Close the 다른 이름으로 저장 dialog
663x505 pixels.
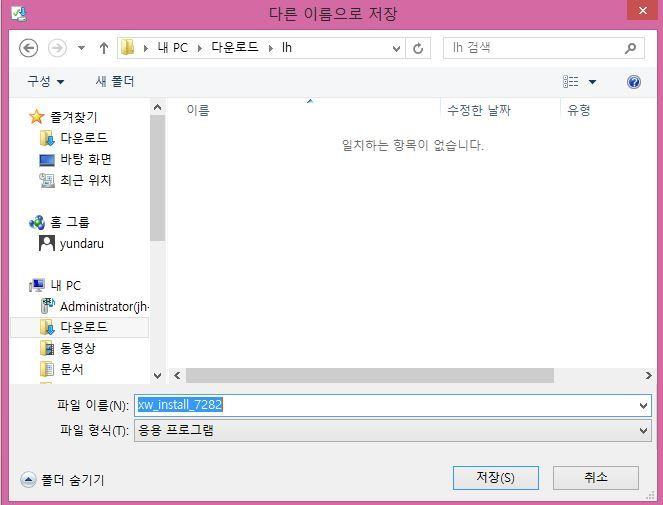(x=642, y=11)
